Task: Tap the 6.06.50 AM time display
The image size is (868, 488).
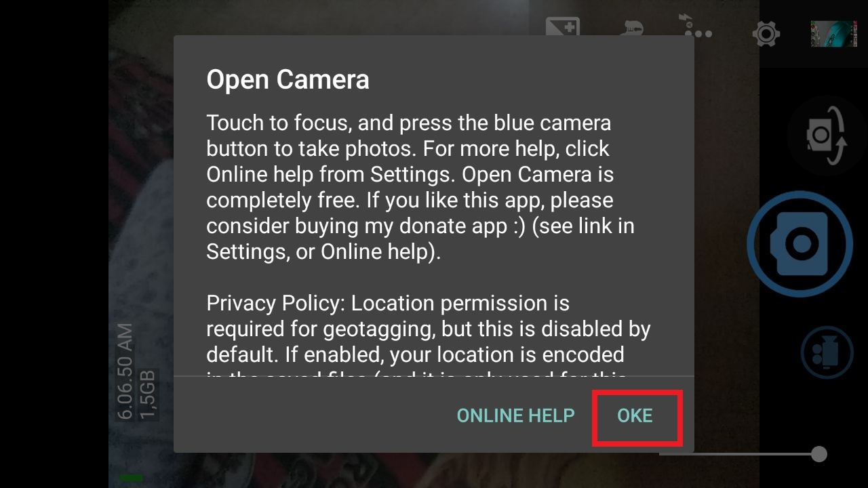Action: (x=125, y=372)
